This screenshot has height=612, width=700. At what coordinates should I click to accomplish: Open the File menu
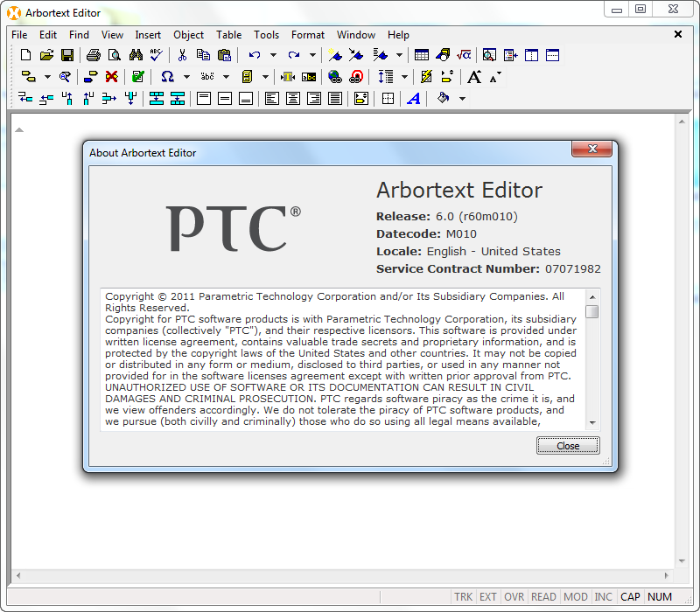click(x=19, y=35)
